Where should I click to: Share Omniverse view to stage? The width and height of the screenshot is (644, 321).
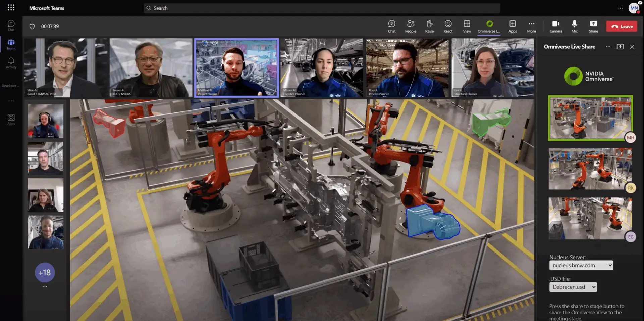pyautogui.click(x=620, y=47)
